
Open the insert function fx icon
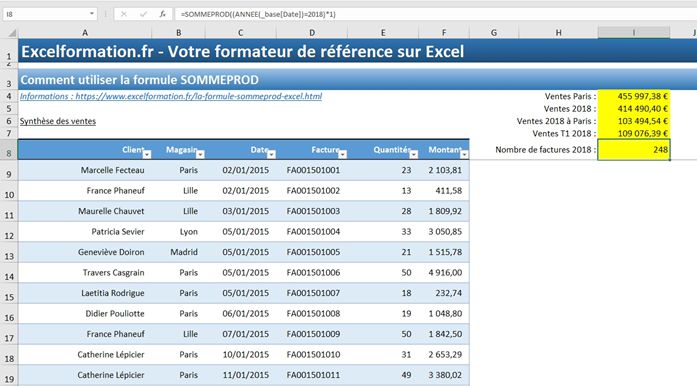[163, 14]
